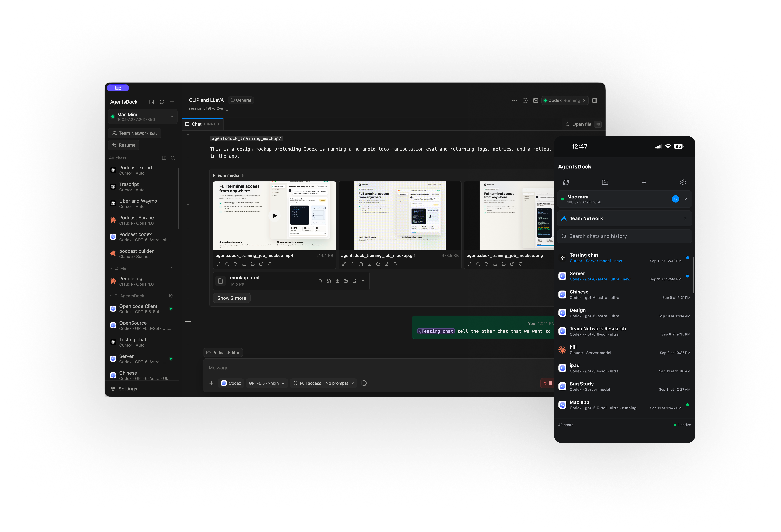Open Podcast export chat in desktop sidebar
781x532 pixels.
point(143,170)
